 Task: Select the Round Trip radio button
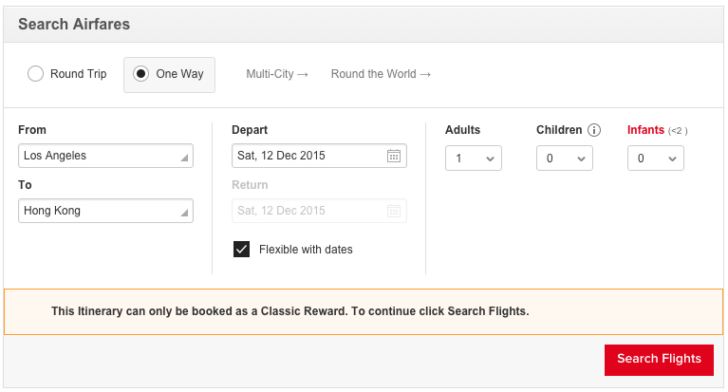[x=35, y=74]
